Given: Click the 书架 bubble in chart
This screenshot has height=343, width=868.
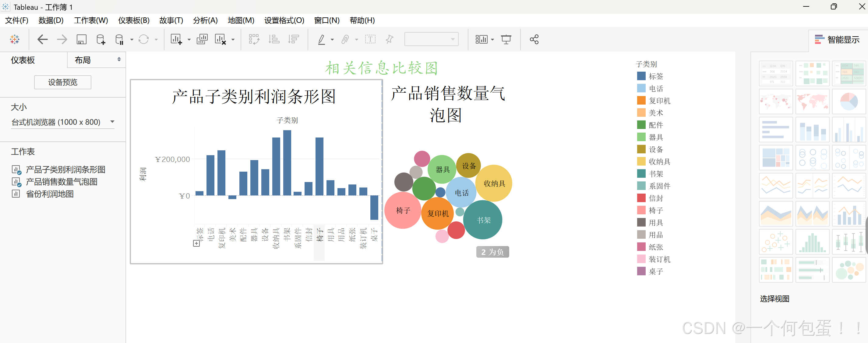Looking at the screenshot, I should [483, 220].
